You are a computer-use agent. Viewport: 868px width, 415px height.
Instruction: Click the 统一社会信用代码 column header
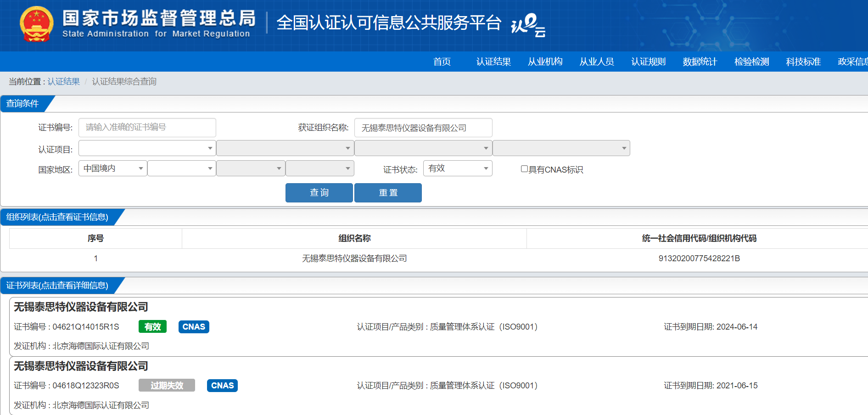coord(699,238)
